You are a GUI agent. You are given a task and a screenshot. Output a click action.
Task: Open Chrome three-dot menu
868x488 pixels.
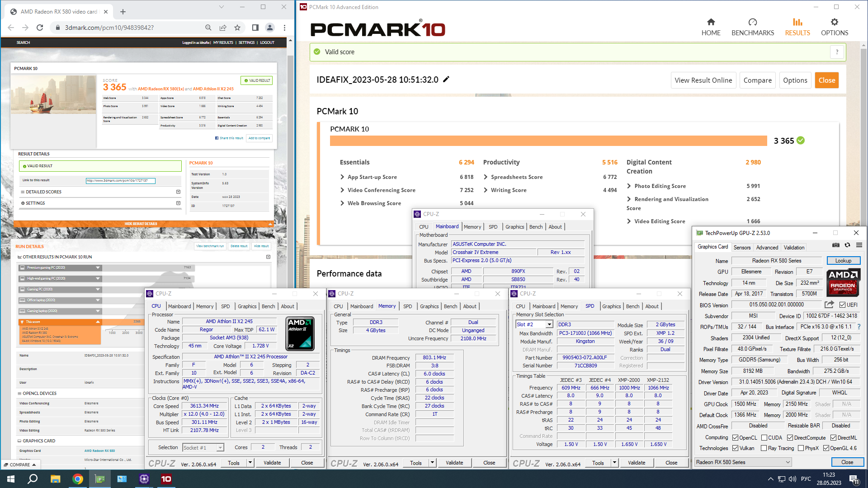coord(284,28)
